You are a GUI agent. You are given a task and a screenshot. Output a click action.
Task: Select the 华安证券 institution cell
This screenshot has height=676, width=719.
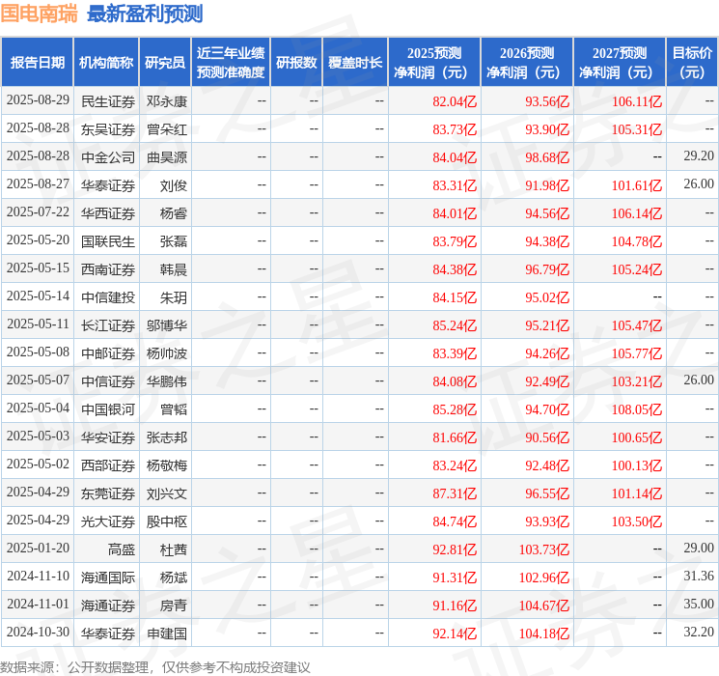108,438
